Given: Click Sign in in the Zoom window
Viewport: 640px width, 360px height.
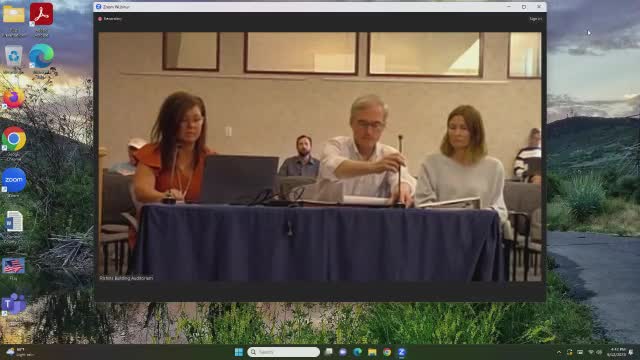Looking at the screenshot, I should pos(536,19).
